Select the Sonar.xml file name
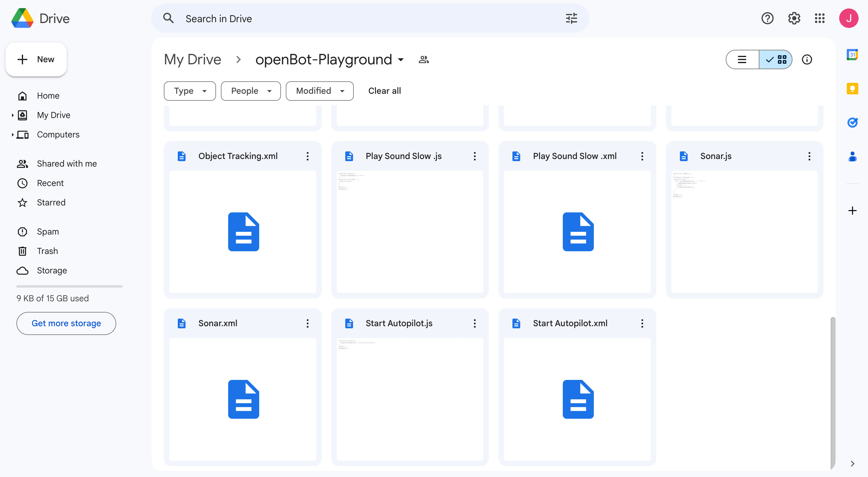The image size is (868, 477). pos(218,323)
